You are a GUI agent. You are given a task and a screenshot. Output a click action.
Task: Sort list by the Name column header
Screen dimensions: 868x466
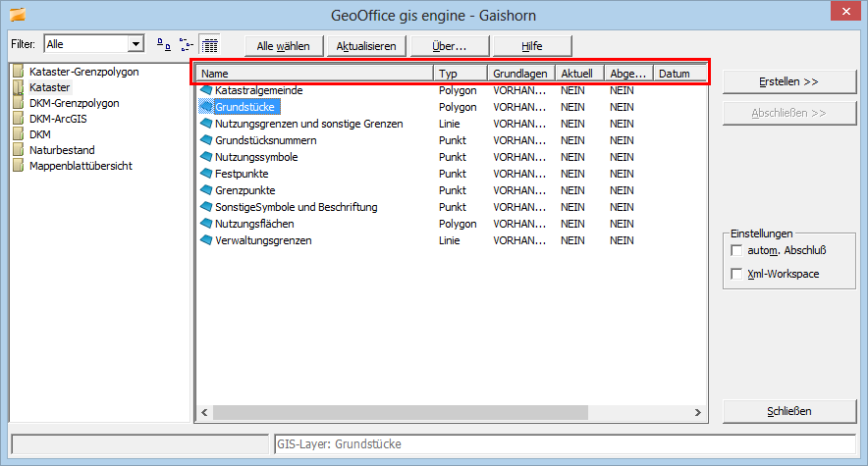click(314, 74)
